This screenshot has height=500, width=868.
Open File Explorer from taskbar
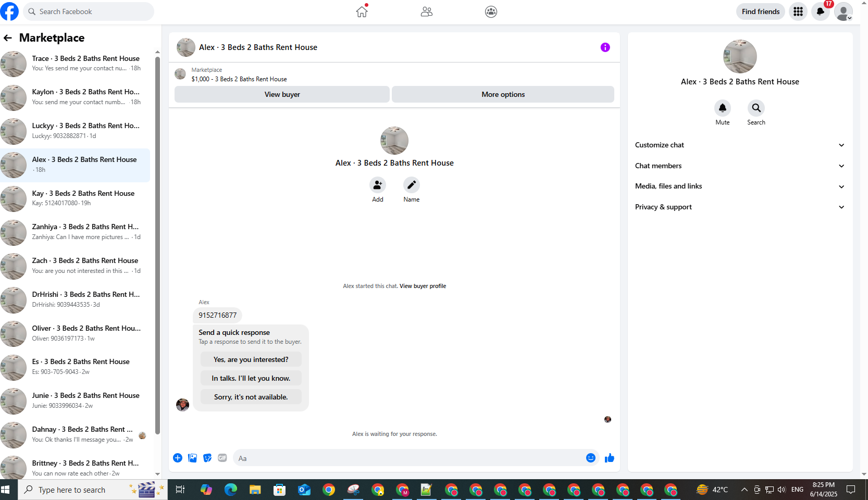coord(255,490)
